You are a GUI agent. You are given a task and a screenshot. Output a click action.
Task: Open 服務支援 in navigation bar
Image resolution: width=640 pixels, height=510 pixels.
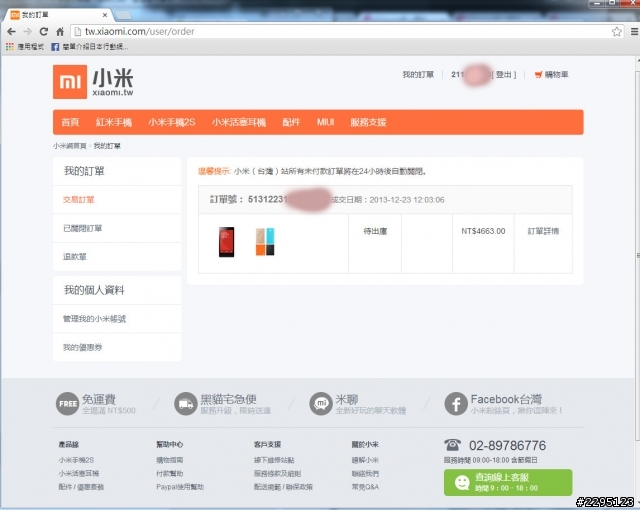(368, 122)
